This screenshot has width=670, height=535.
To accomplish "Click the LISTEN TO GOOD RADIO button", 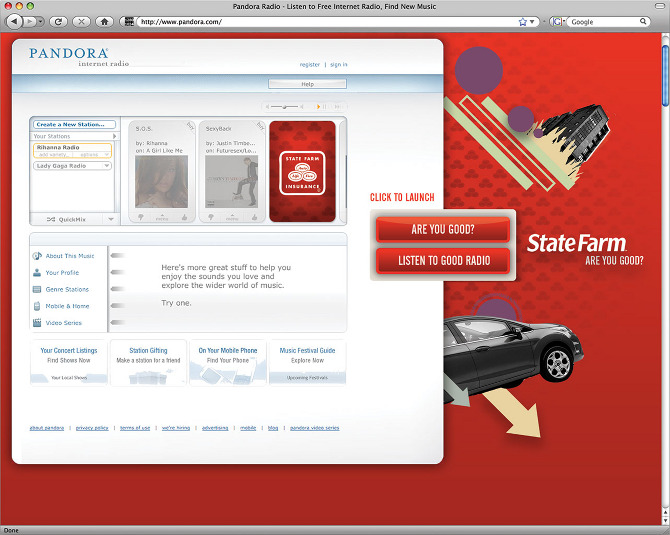I will coord(444,261).
